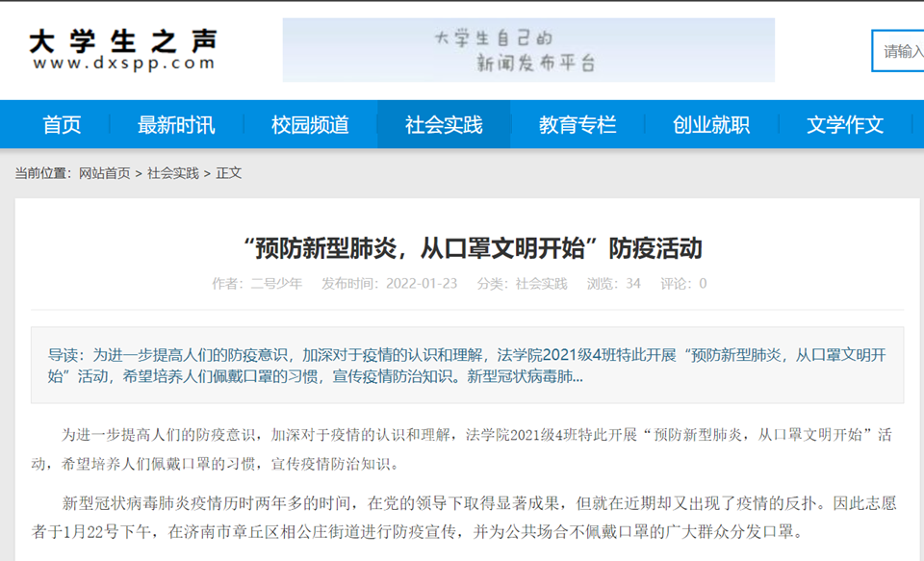The height and width of the screenshot is (561, 924).
Task: Focus the 请输入 search input field
Action: click(x=897, y=51)
